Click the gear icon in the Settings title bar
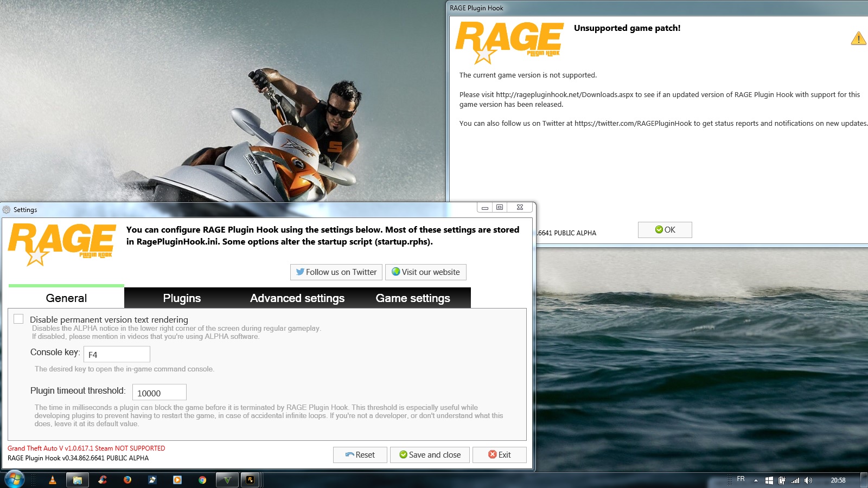Image resolution: width=868 pixels, height=488 pixels. [7, 209]
